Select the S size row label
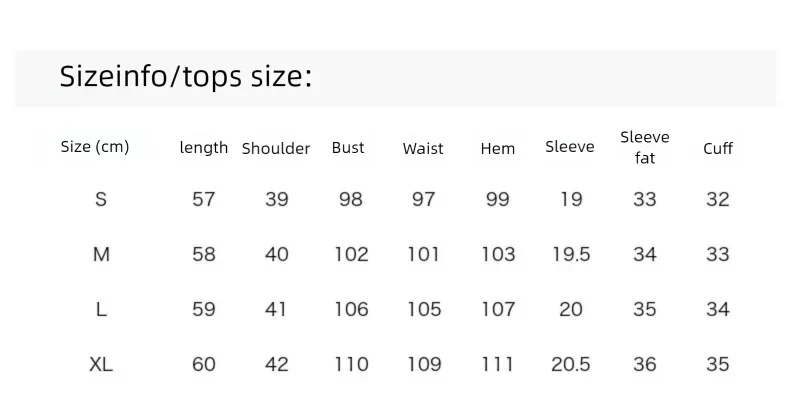 tap(101, 199)
